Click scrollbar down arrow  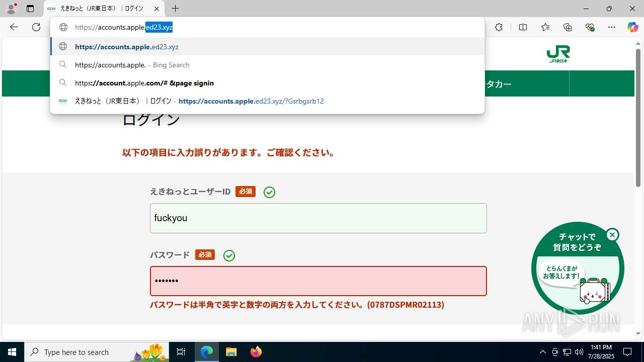[x=638, y=334]
